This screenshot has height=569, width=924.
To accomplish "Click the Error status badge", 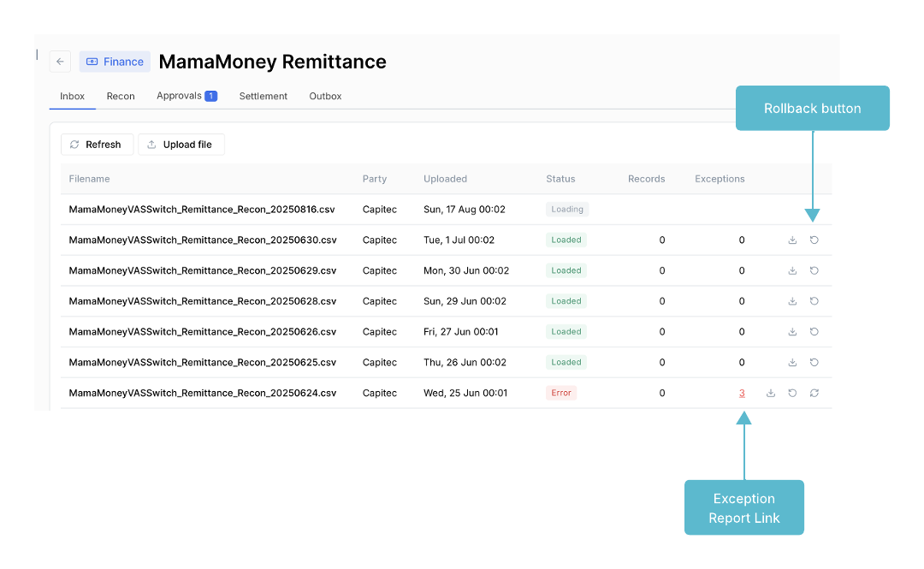I will coord(561,394).
